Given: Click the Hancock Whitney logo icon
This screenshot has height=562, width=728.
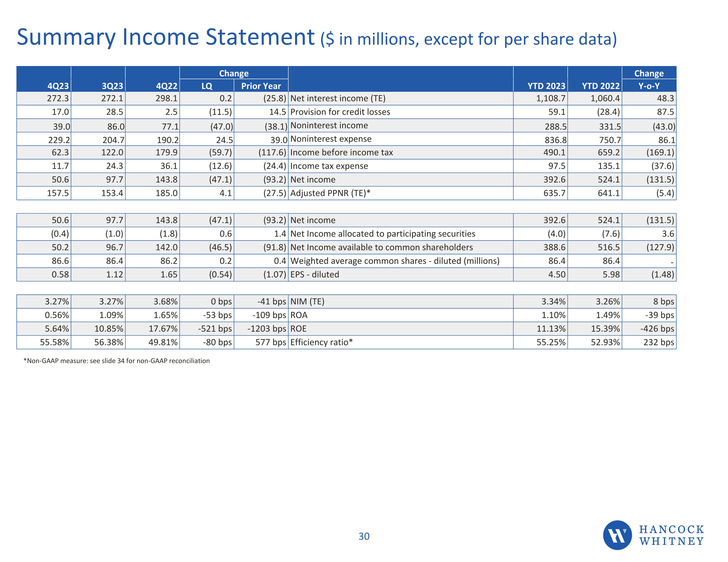Looking at the screenshot, I should [617, 535].
